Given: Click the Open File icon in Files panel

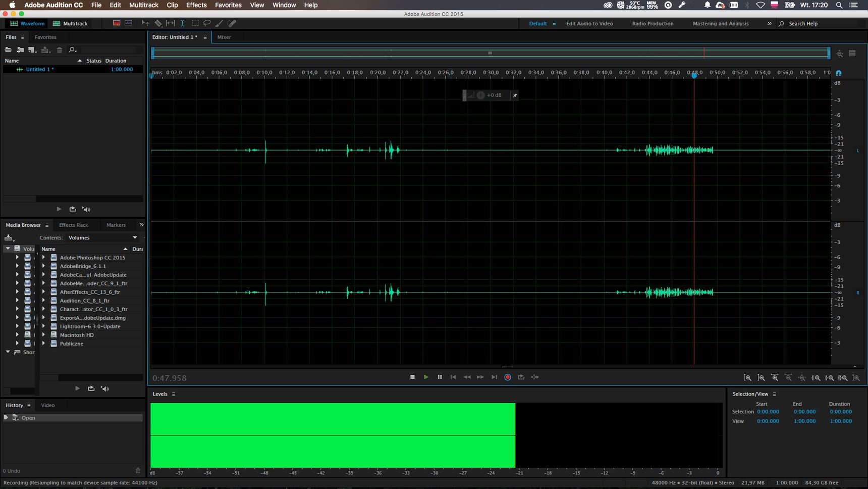Looking at the screenshot, I should (8, 50).
